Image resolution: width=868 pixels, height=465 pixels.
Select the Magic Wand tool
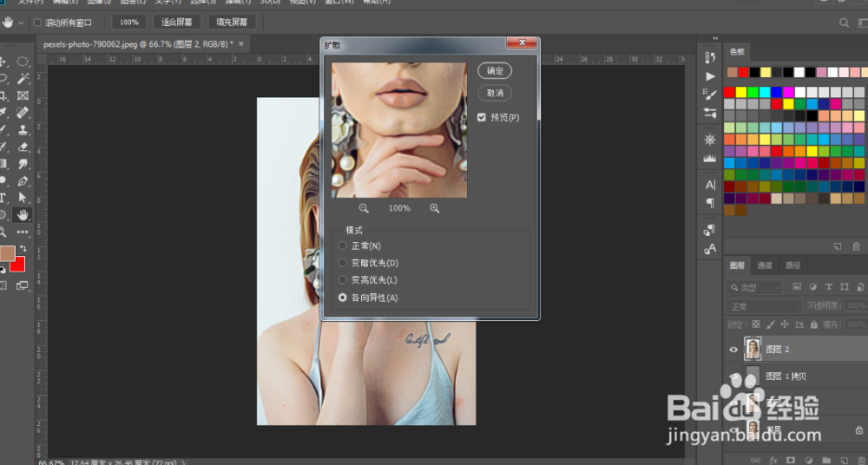23,79
